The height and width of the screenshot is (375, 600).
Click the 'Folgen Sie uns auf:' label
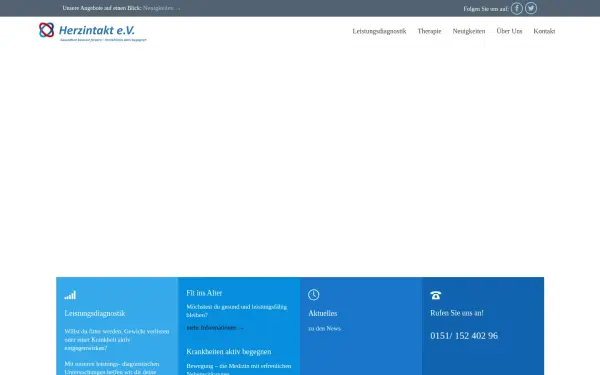tap(486, 9)
